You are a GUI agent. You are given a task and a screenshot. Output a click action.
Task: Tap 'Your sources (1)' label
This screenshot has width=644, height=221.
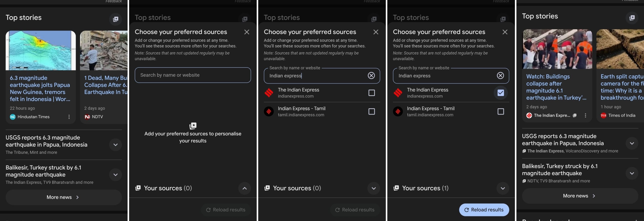pyautogui.click(x=425, y=188)
